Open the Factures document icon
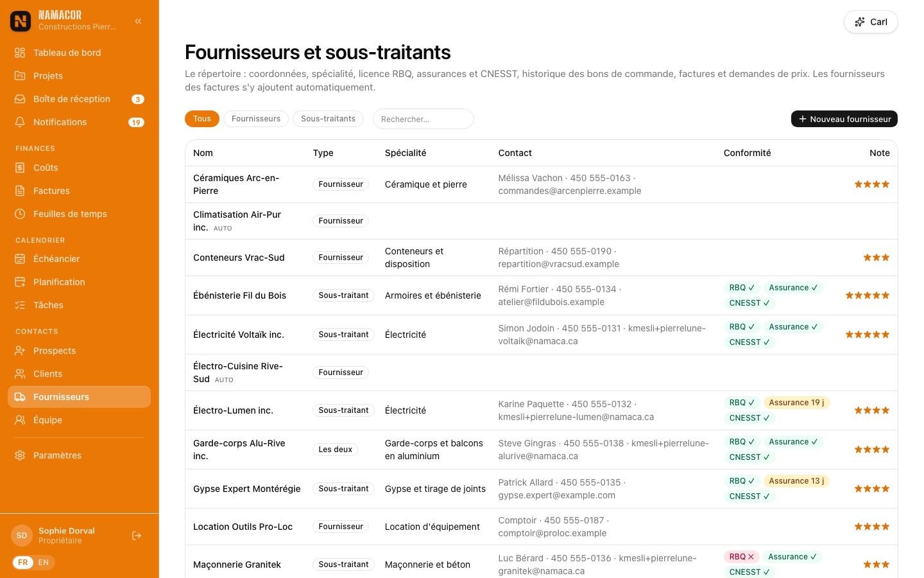924x578 pixels. coord(20,191)
